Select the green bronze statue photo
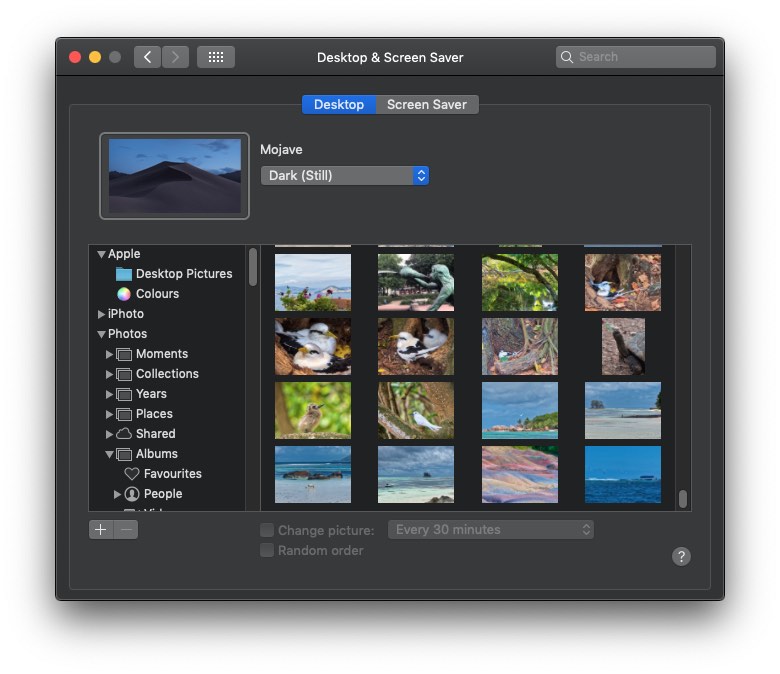780x674 pixels. click(x=416, y=283)
